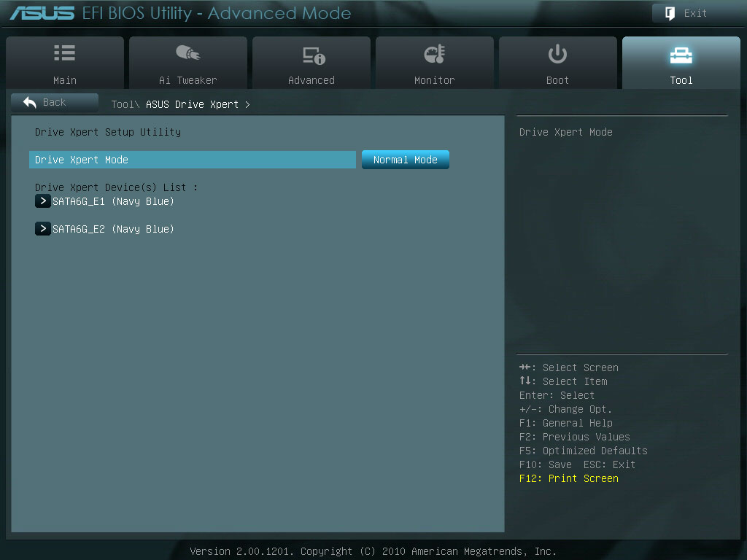The width and height of the screenshot is (747, 560).
Task: Click F10: Save ESC: Exit hint
Action: [x=578, y=464]
